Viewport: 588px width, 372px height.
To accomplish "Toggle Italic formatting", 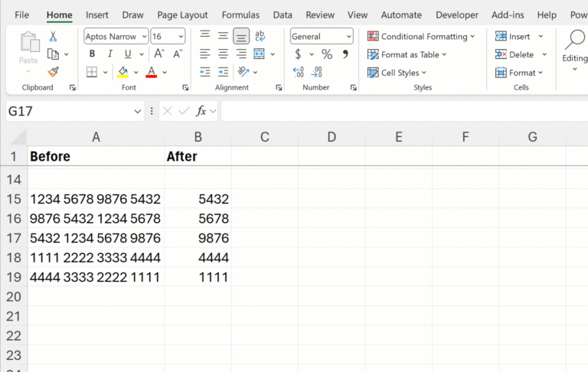I will tap(109, 54).
